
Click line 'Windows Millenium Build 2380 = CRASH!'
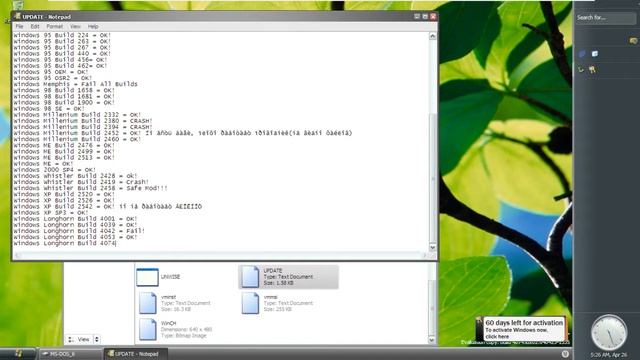[83, 121]
